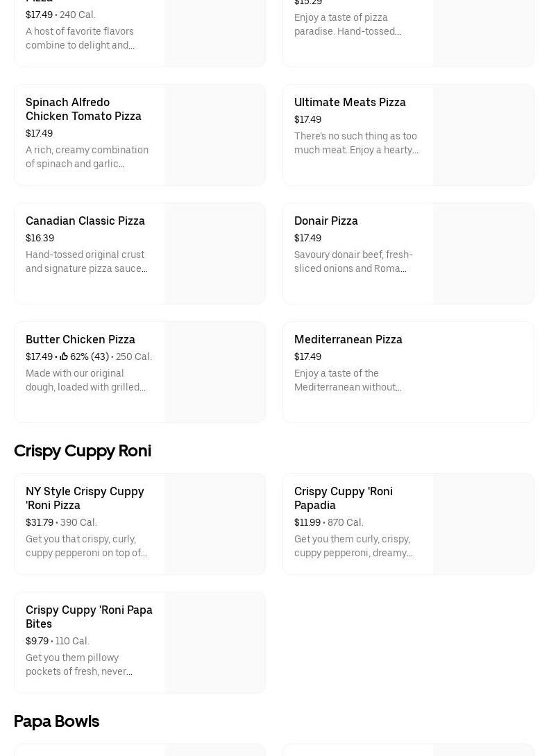Open Crispy Cuppy 'Roni Papa Bites
The height and width of the screenshot is (756, 558).
tap(89, 617)
